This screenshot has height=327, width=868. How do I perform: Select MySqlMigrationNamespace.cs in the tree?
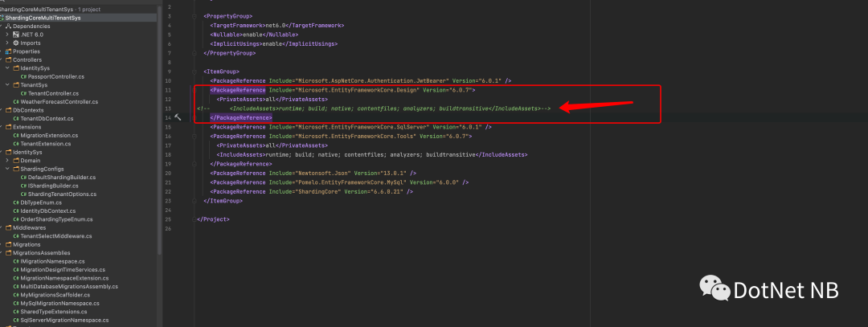coord(59,303)
